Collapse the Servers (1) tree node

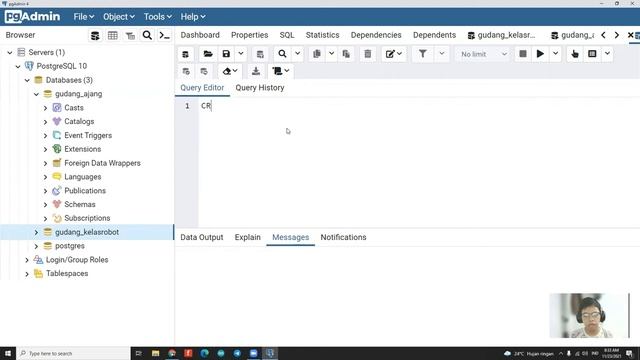(x=10, y=52)
